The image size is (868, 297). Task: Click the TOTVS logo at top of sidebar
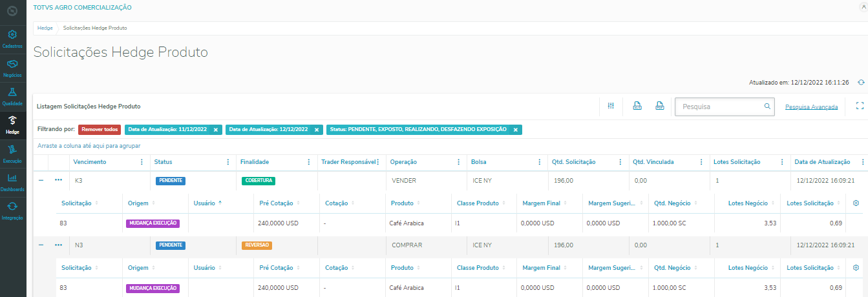coord(13,11)
